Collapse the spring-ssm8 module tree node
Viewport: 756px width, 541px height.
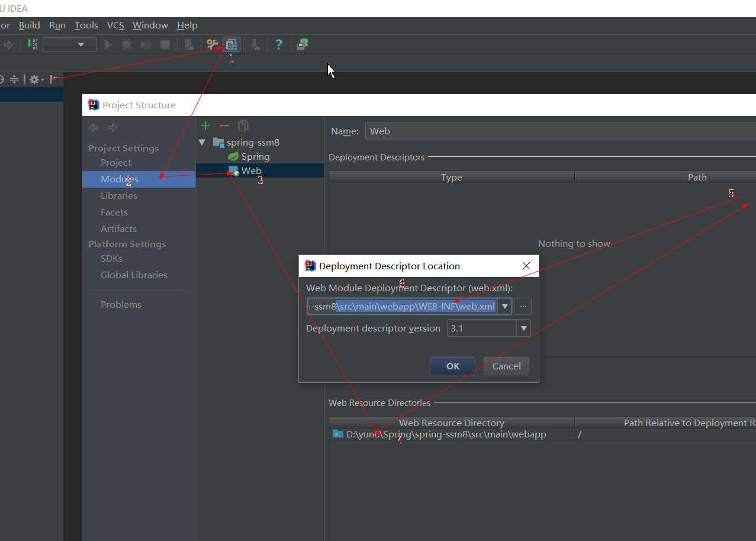[202, 142]
